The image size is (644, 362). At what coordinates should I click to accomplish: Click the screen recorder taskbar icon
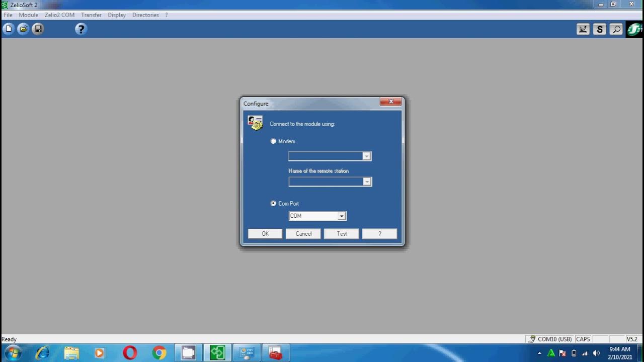(189, 353)
